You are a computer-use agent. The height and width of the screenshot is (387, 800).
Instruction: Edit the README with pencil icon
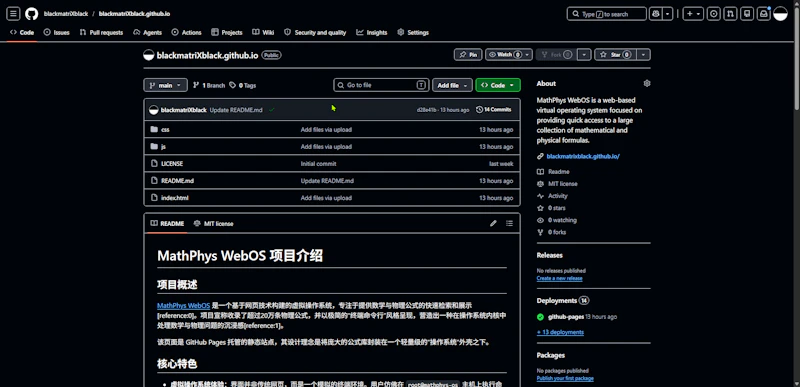coord(493,223)
